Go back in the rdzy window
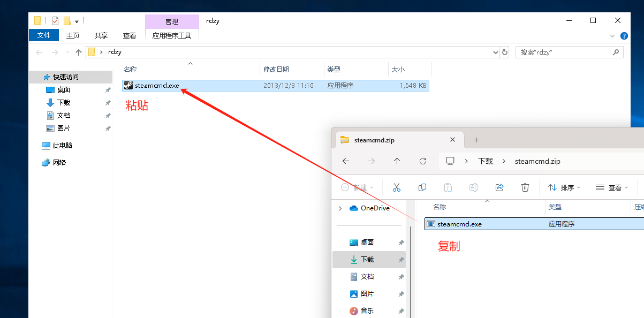This screenshot has width=644, height=318. (39, 52)
